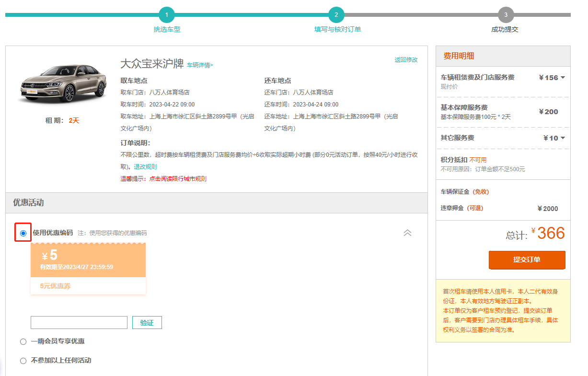Image resolution: width=588 pixels, height=376 pixels.
Task: Click the 5元优惠券 coupon label
Action: (56, 286)
